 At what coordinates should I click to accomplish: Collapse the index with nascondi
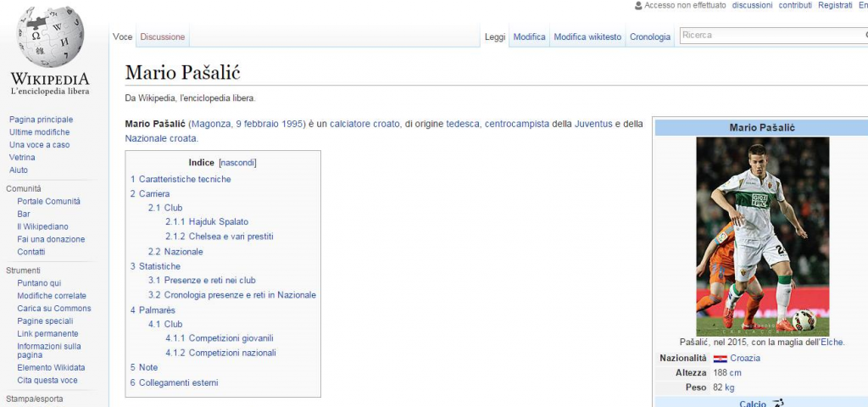pyautogui.click(x=238, y=163)
